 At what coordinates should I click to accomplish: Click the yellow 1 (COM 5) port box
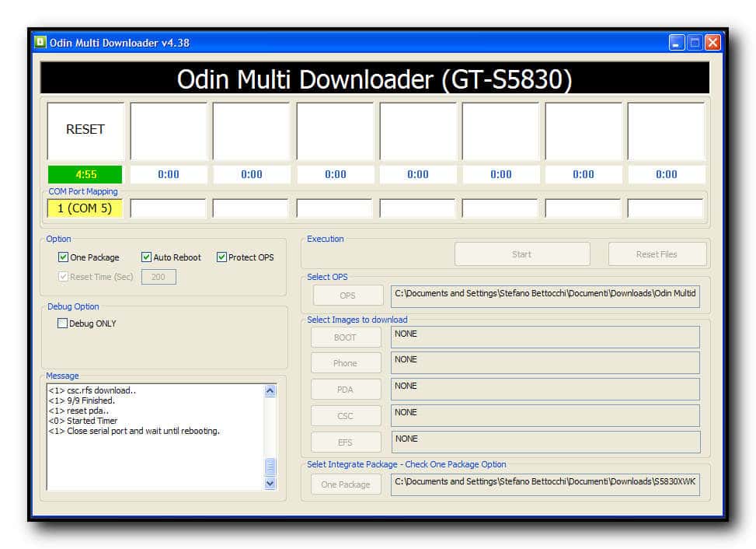click(x=85, y=208)
